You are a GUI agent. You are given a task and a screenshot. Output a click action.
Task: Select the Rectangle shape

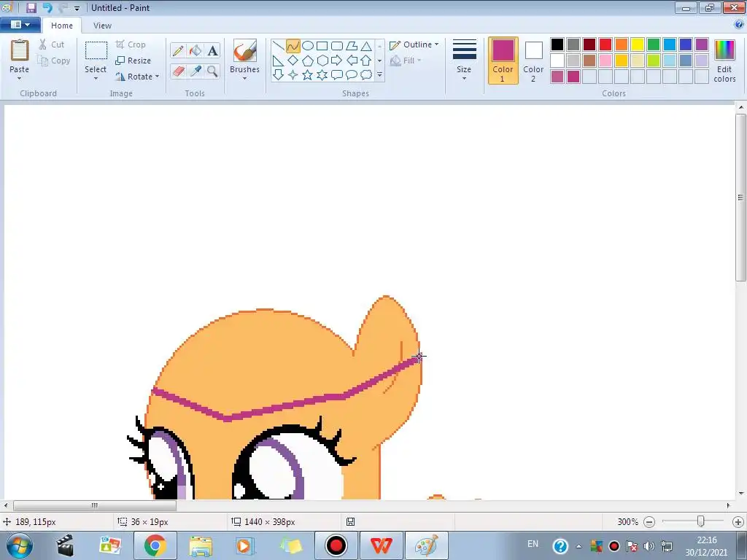[x=322, y=46]
